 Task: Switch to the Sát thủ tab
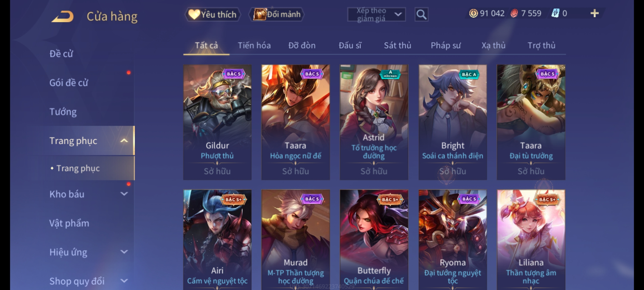(397, 45)
